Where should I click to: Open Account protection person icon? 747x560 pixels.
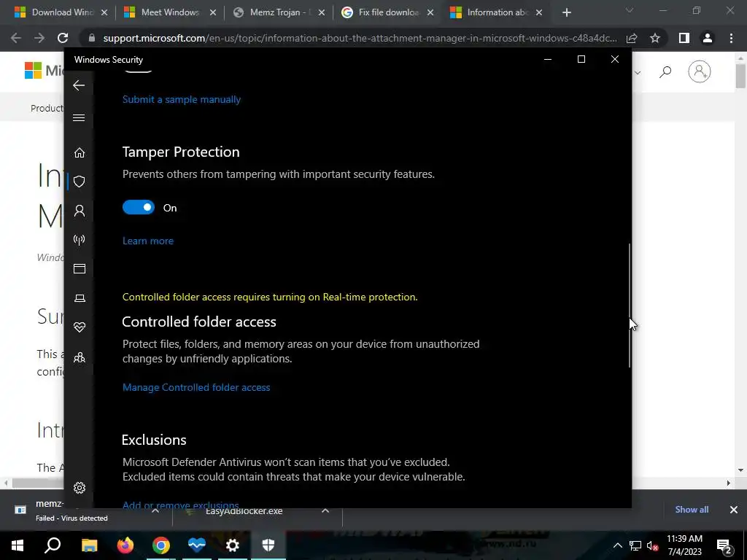(79, 211)
